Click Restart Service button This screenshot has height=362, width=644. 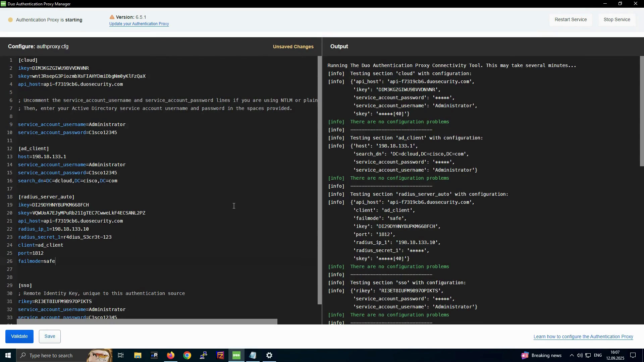[x=571, y=19]
